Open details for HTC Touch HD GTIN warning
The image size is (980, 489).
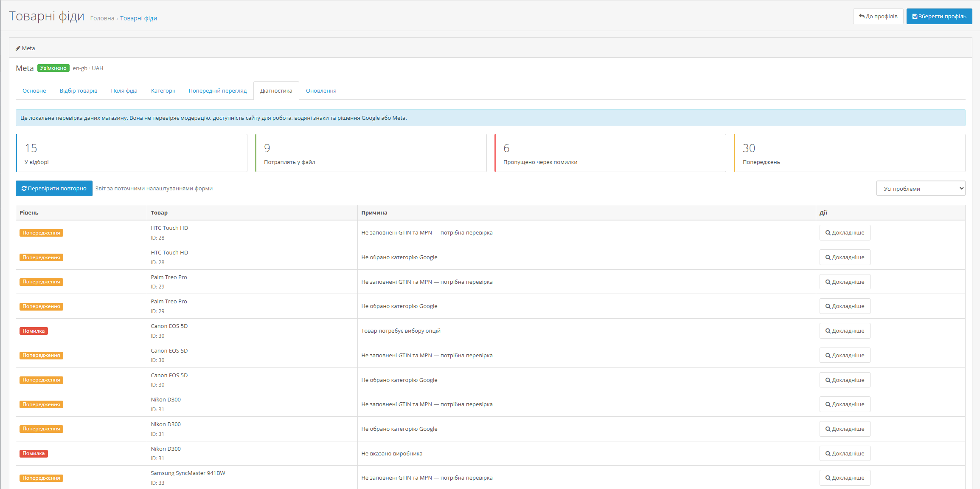[x=845, y=233]
